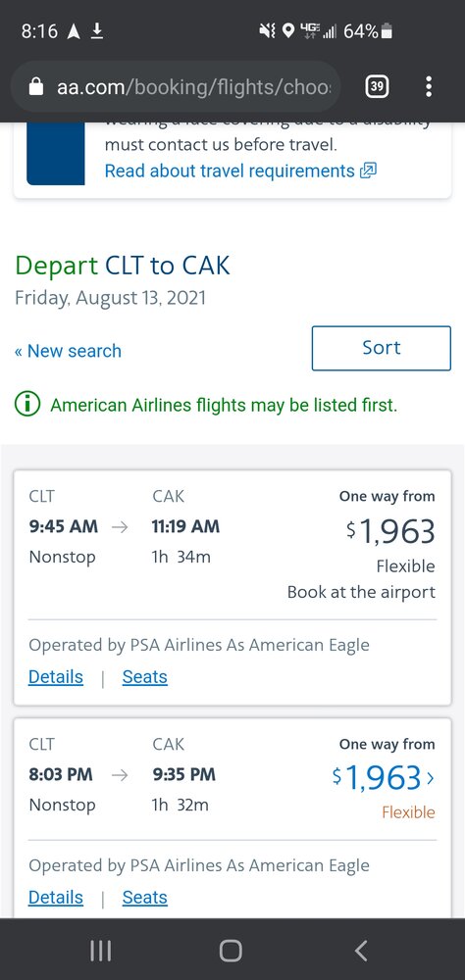465x980 pixels.
Task: Open Read about travel requirements link
Action: click(230, 171)
